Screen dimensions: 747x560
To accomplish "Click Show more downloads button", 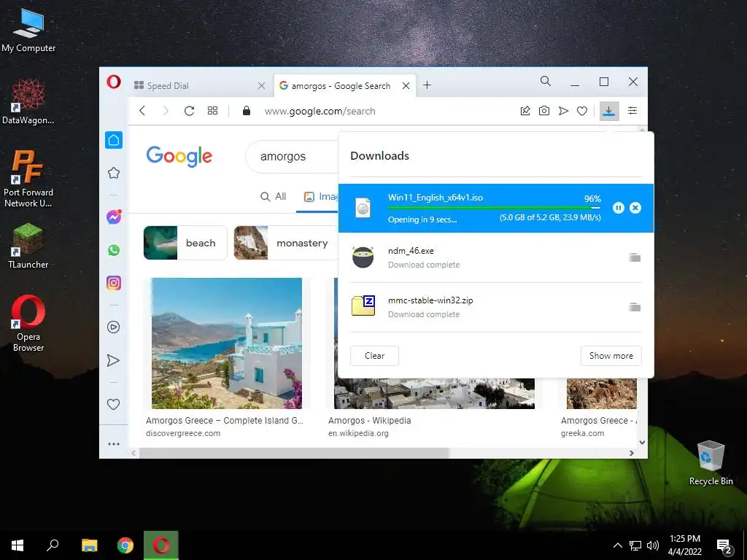I will coord(611,356).
